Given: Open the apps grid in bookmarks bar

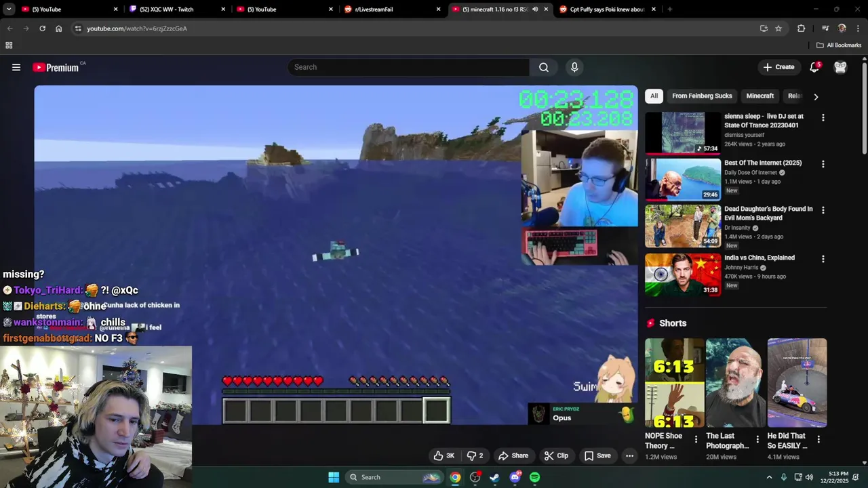Looking at the screenshot, I should (9, 45).
